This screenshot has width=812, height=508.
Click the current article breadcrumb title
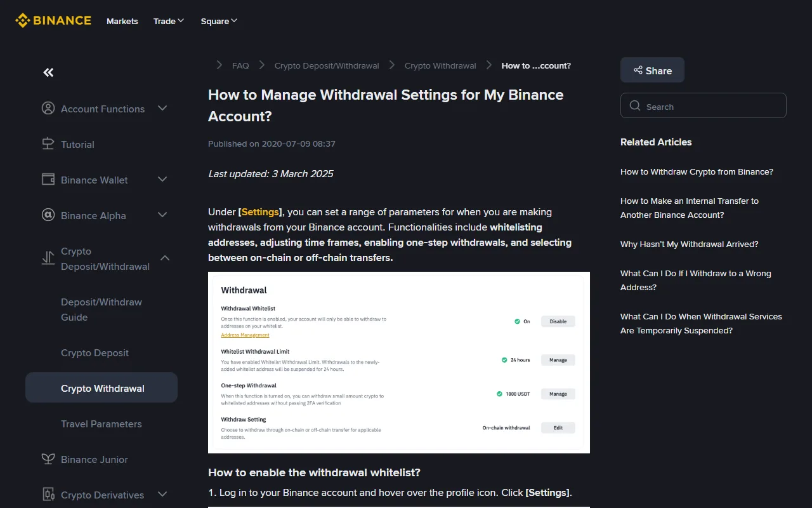(x=536, y=65)
